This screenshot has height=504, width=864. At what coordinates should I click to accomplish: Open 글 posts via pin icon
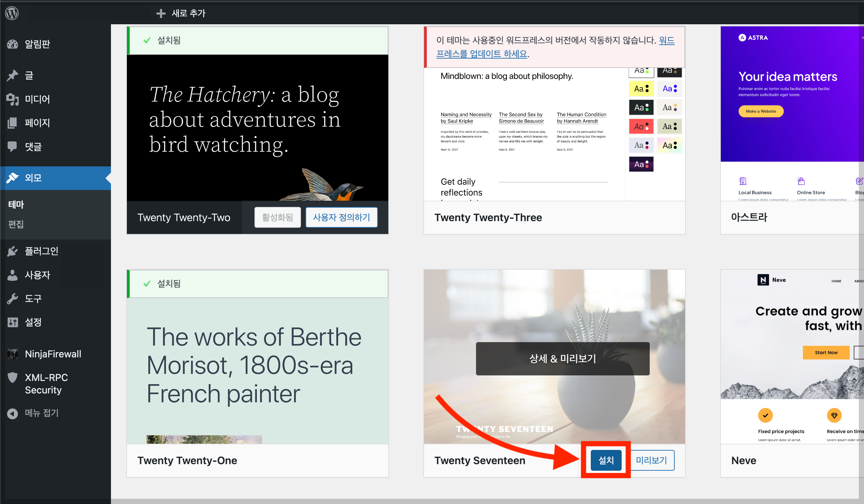pos(12,75)
